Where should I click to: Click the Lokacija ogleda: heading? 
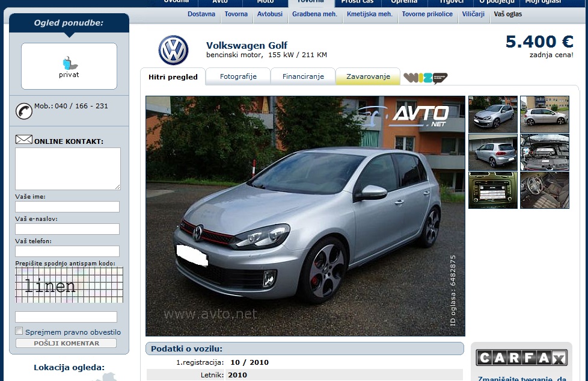pyautogui.click(x=69, y=368)
